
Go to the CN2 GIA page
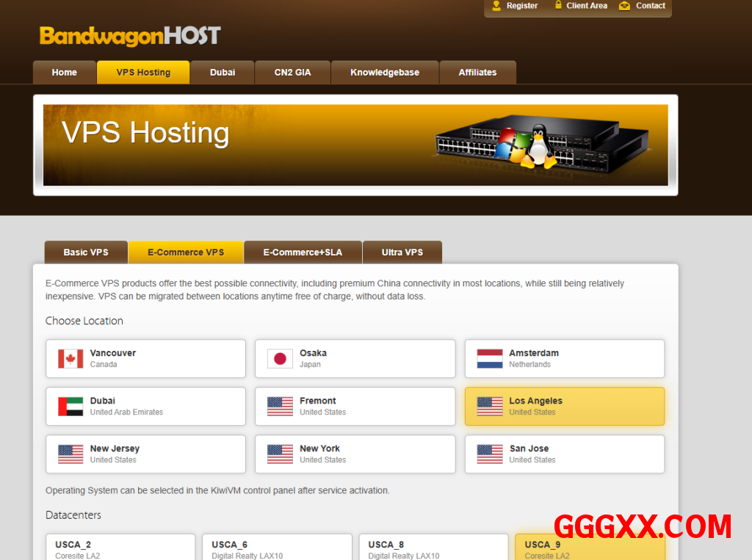(x=292, y=73)
